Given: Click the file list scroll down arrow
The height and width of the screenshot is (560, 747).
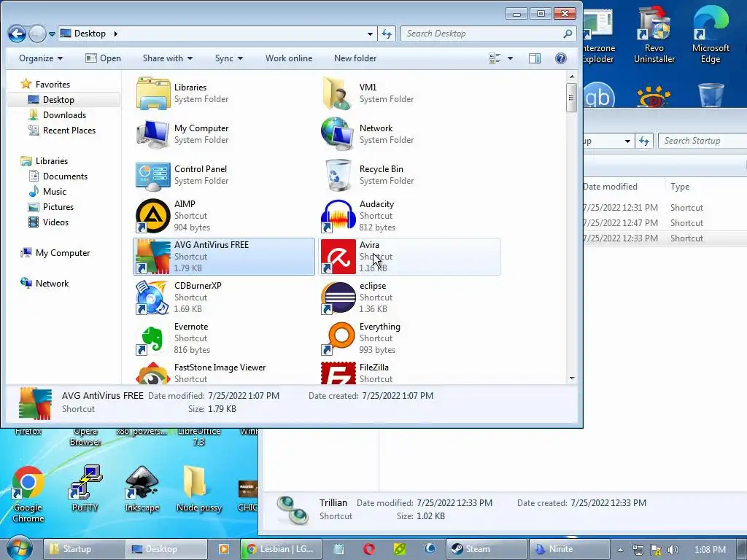Looking at the screenshot, I should pos(572,378).
